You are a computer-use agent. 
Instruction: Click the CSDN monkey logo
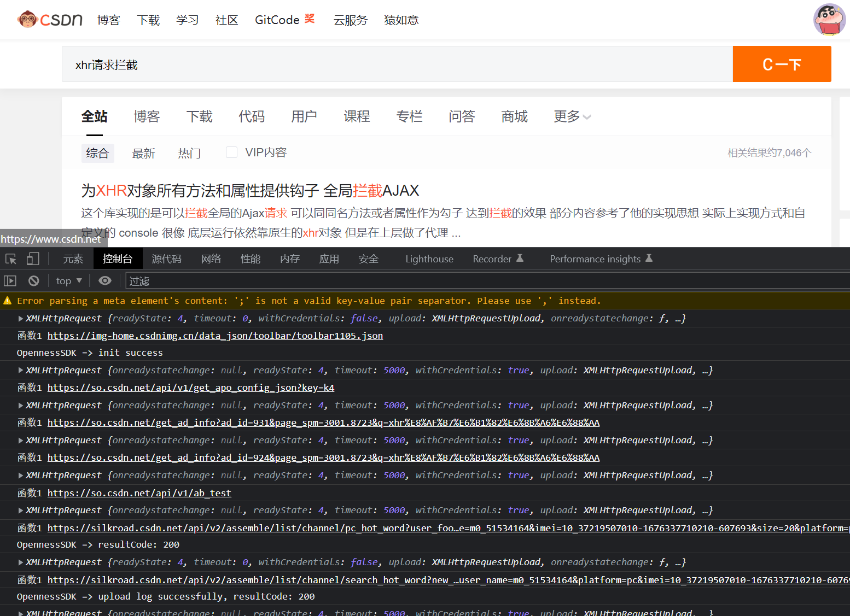click(27, 19)
